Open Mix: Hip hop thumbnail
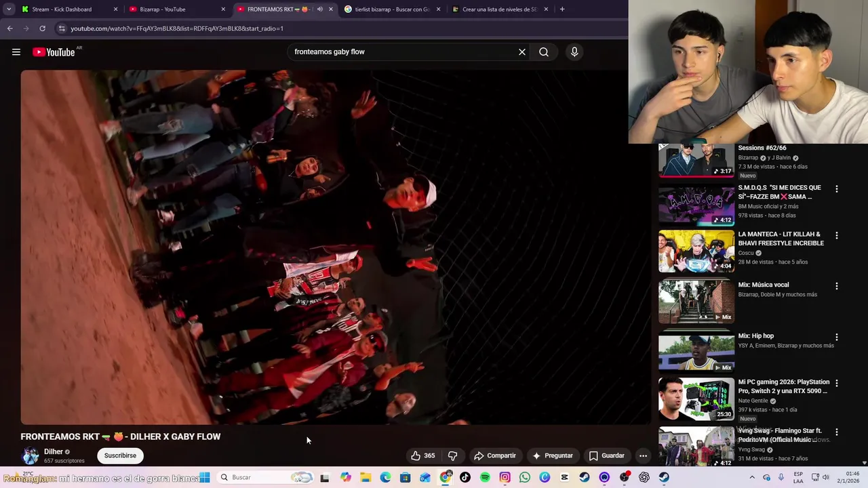Image resolution: width=868 pixels, height=488 pixels. coord(696,352)
